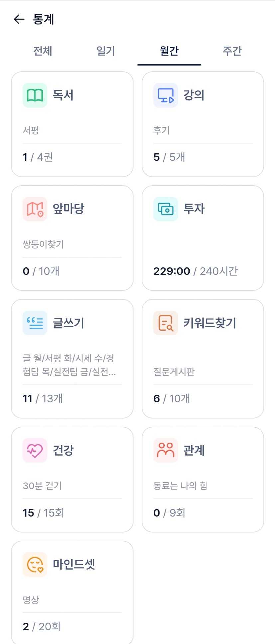Tap the green book 독서 icon
The width and height of the screenshot is (275, 644).
tap(35, 95)
